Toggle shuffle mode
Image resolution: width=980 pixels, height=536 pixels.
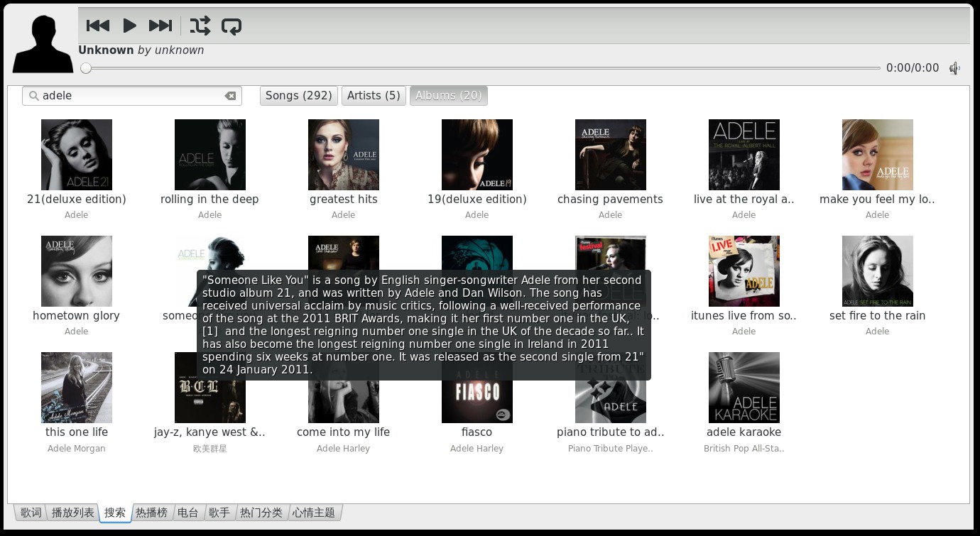(x=200, y=26)
